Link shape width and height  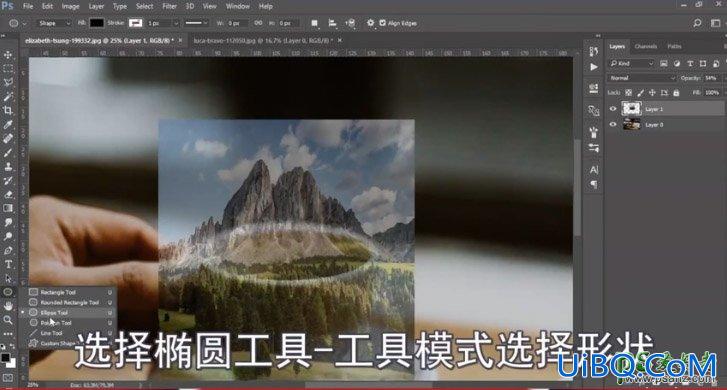[x=258, y=23]
